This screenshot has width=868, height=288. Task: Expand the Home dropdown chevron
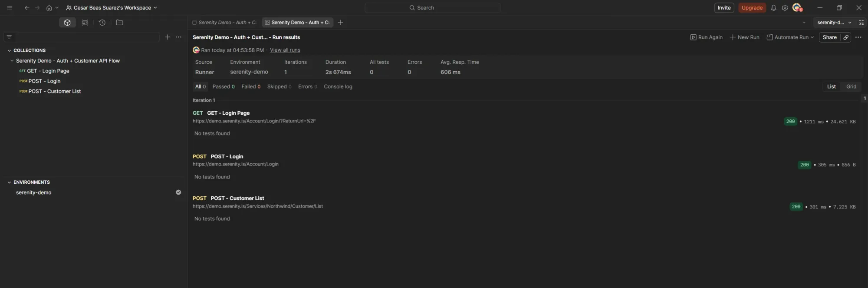pos(56,8)
